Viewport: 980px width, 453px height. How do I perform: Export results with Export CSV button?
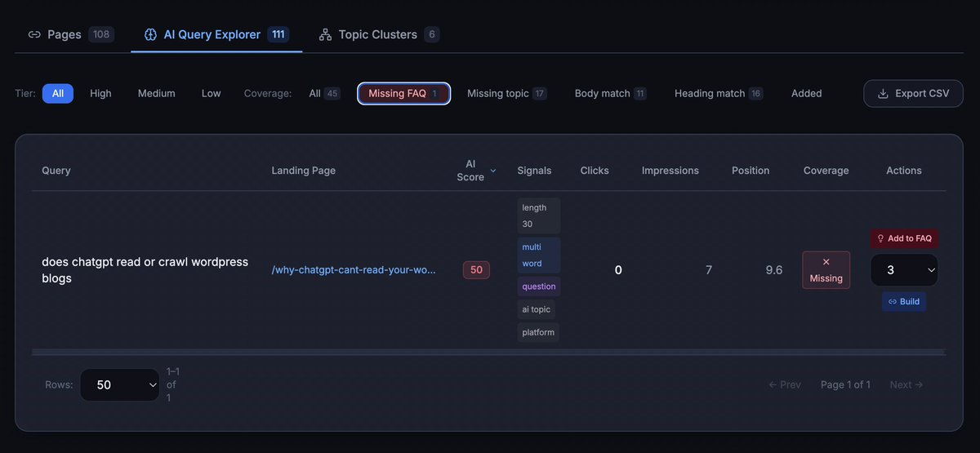(913, 93)
